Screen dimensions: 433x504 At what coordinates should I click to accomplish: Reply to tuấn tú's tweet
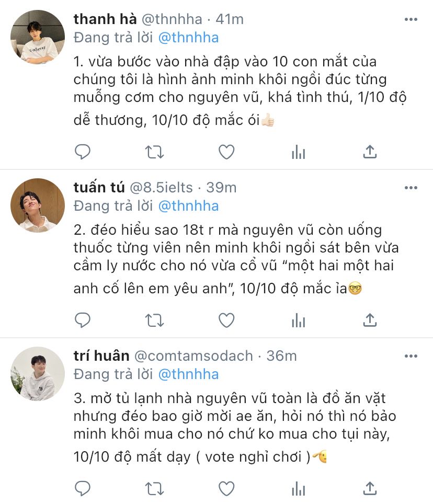(83, 319)
